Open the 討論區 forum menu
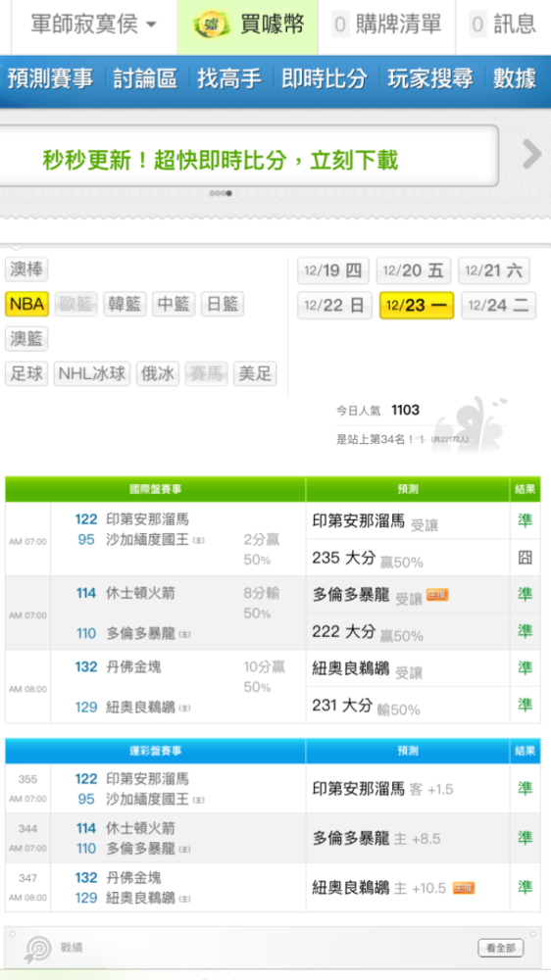The height and width of the screenshot is (980, 551). (x=145, y=79)
